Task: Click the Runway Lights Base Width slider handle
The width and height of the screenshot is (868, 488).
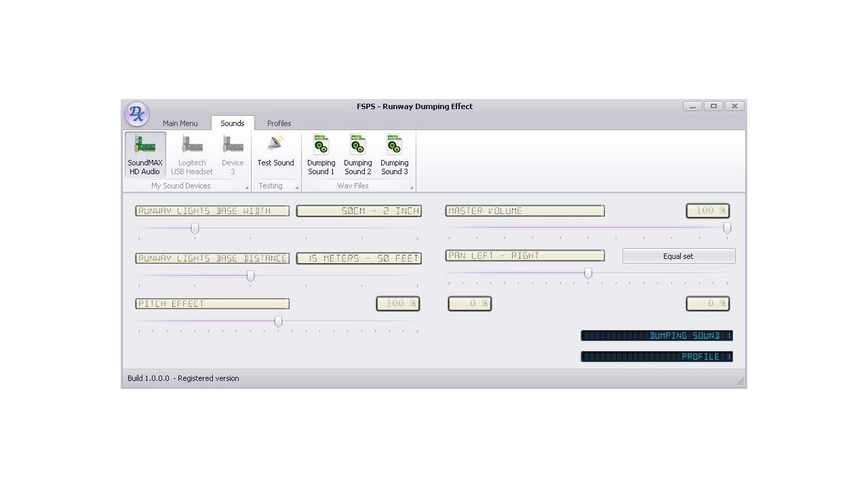Action: [195, 229]
